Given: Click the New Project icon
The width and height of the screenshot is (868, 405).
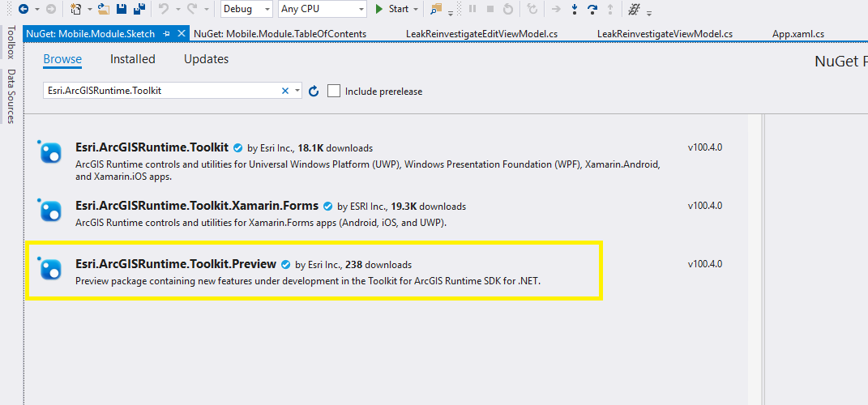Looking at the screenshot, I should click(x=75, y=9).
